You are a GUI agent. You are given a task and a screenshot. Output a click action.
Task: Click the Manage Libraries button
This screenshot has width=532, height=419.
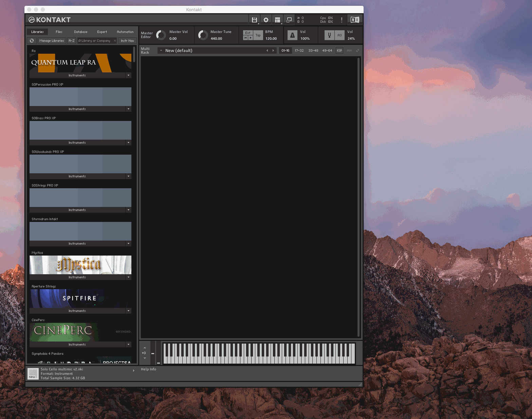click(52, 41)
